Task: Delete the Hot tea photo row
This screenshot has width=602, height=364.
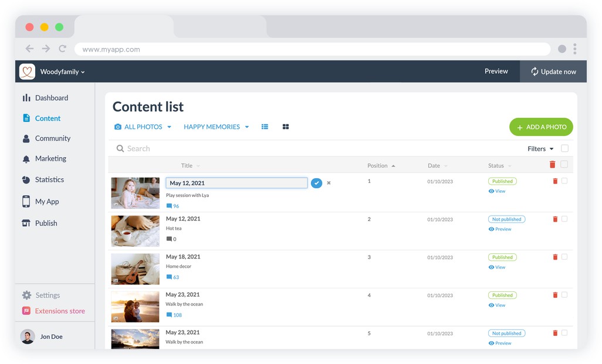Action: coord(555,219)
